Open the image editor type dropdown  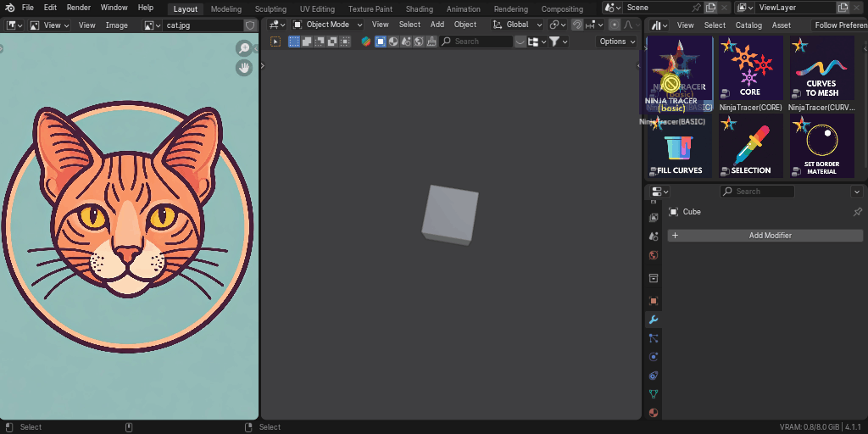(x=14, y=25)
